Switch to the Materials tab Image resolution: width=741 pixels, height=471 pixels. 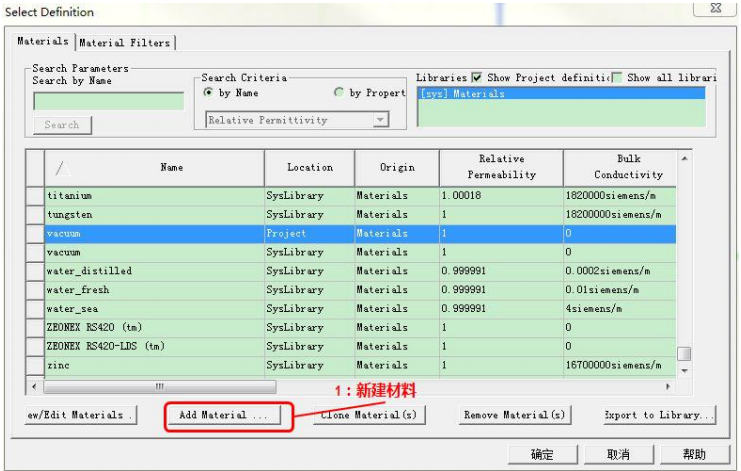[43, 42]
